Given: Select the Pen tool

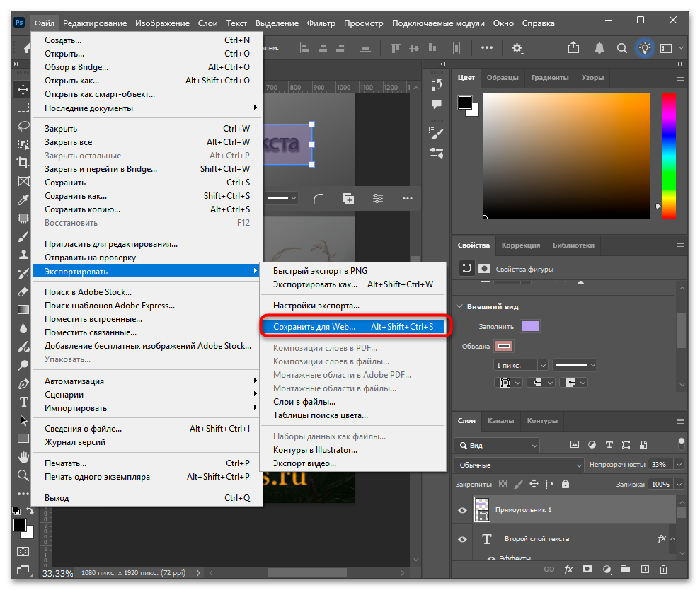Looking at the screenshot, I should click(23, 383).
